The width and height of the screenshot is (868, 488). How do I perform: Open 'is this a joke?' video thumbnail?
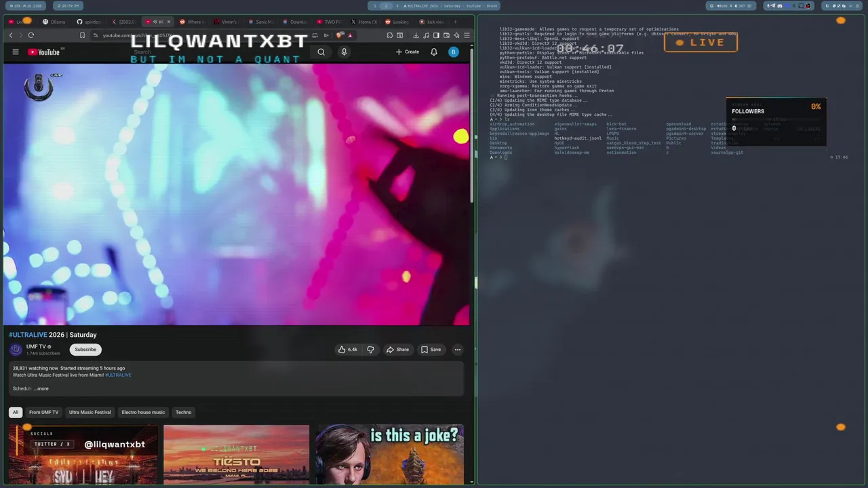click(391, 454)
